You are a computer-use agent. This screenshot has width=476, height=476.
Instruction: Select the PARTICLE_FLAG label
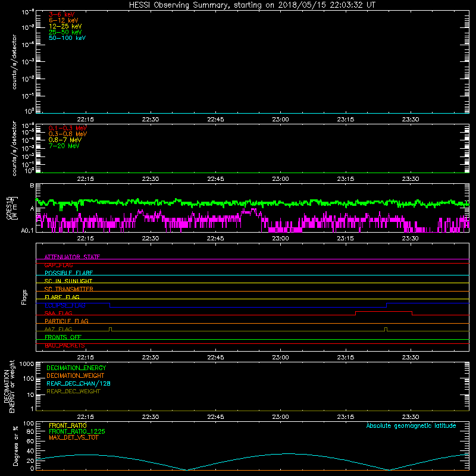click(x=67, y=321)
